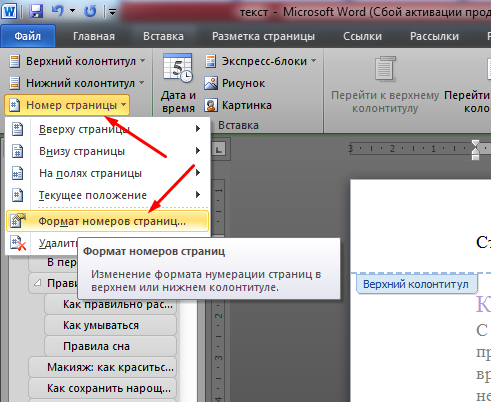Click the Нижний колонтитул footer icon

[x=14, y=83]
